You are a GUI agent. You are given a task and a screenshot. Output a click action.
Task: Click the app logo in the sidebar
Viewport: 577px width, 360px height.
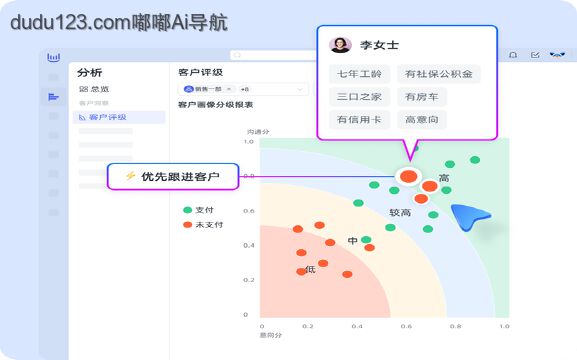tap(54, 57)
